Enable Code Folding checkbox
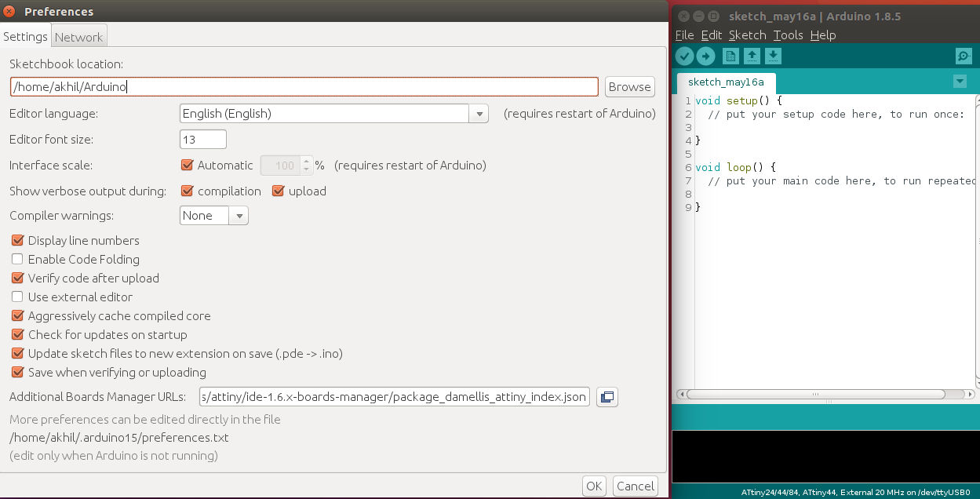 click(x=17, y=259)
